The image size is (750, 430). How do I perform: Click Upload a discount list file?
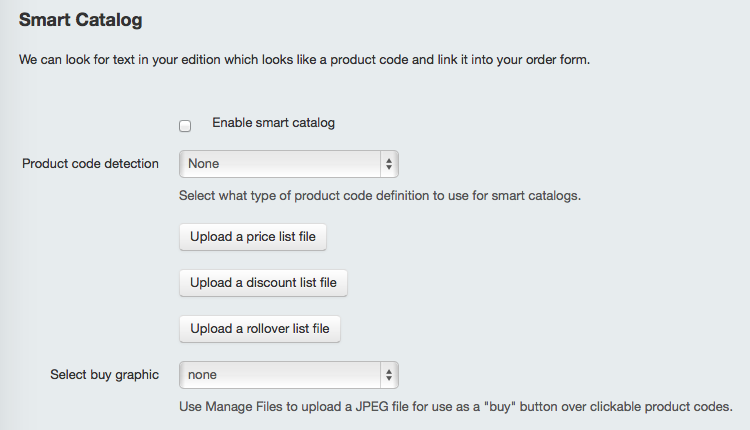click(x=263, y=283)
